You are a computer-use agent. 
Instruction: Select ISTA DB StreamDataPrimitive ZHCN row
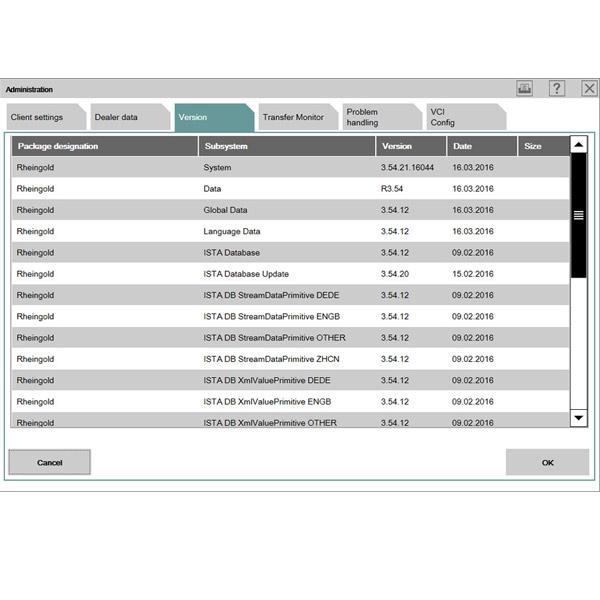pos(290,359)
